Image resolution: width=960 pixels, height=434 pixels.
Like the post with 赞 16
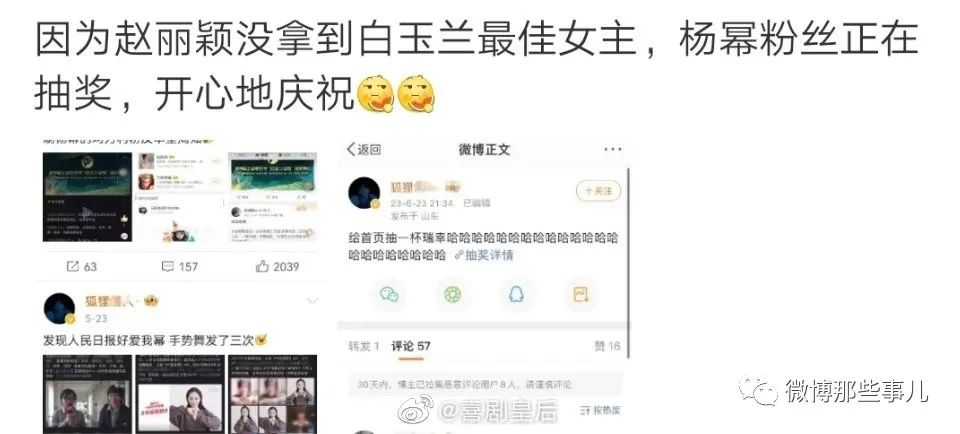(x=607, y=346)
